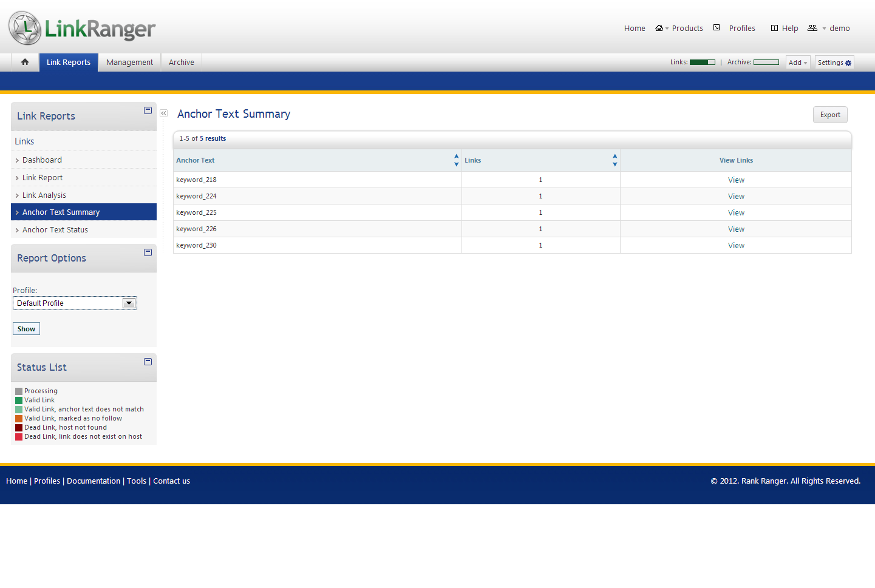The width and height of the screenshot is (875, 588).
Task: Click the Links usage progress bar
Action: (x=703, y=63)
